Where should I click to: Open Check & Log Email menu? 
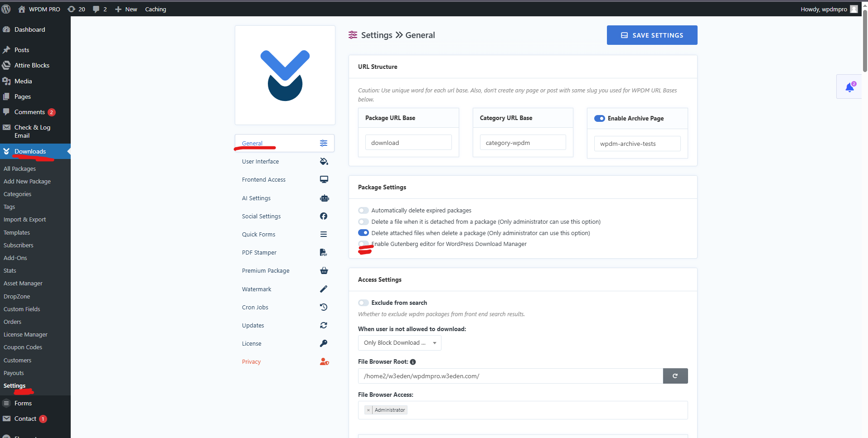pyautogui.click(x=32, y=131)
